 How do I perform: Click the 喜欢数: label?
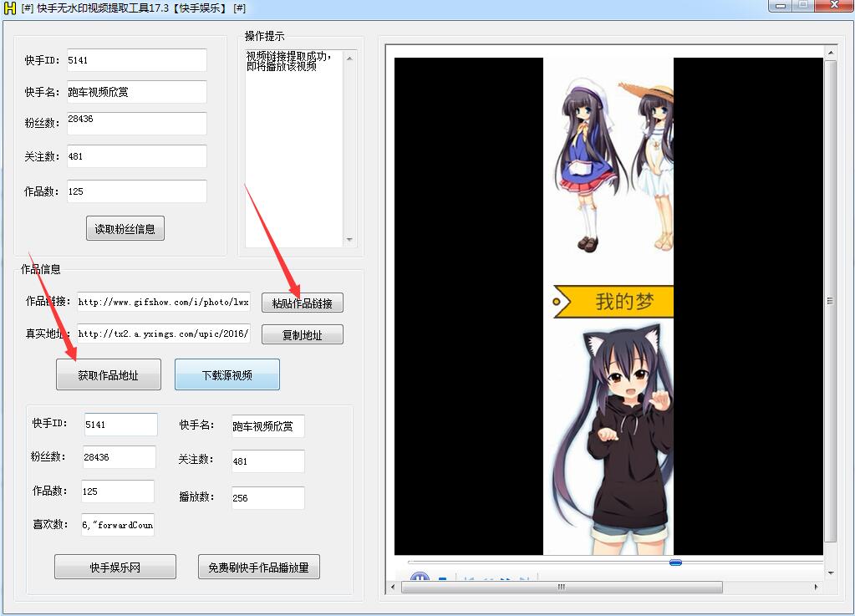[50, 524]
